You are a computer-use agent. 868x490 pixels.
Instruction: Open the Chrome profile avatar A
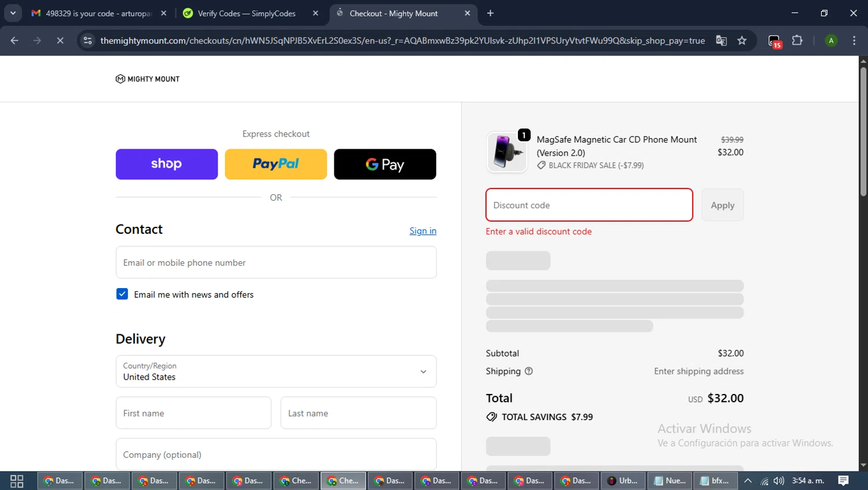pyautogui.click(x=831, y=40)
